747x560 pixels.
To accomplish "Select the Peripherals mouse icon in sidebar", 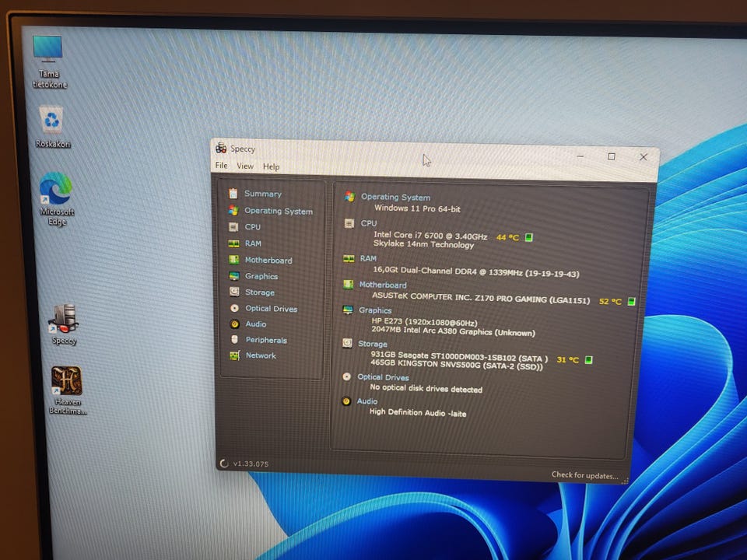I will [x=234, y=339].
